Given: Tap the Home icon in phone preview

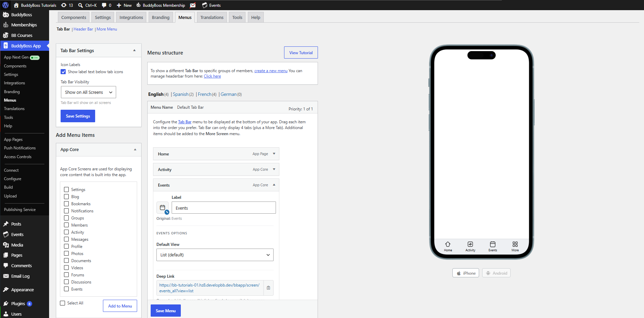Looking at the screenshot, I should point(448,244).
